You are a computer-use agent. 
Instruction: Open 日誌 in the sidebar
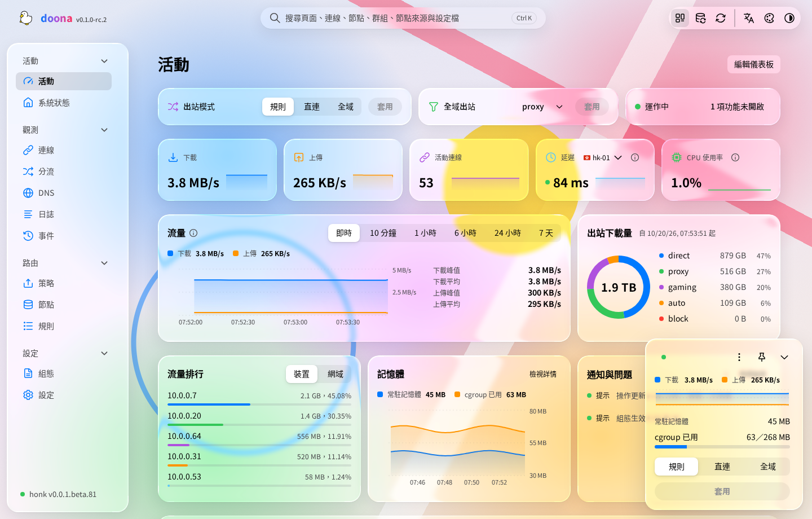(x=64, y=214)
